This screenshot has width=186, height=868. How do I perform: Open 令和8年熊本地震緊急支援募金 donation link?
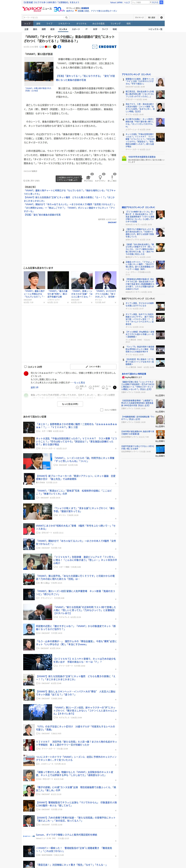pyautogui.click(x=142, y=157)
